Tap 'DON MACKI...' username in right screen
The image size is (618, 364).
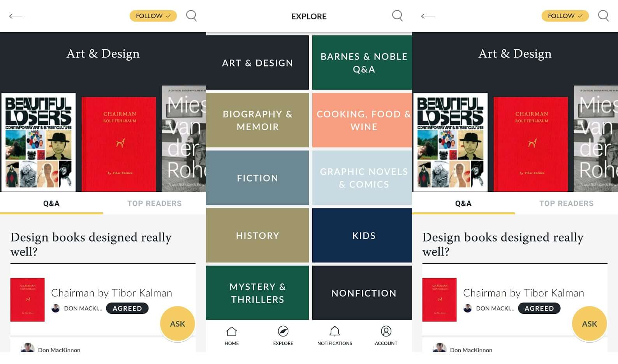(x=495, y=308)
